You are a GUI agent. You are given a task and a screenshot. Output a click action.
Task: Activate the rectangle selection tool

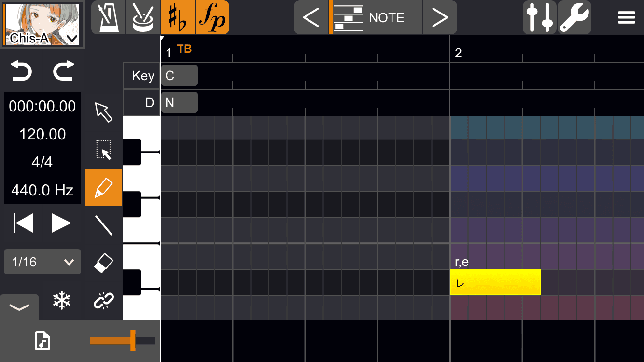pyautogui.click(x=103, y=150)
